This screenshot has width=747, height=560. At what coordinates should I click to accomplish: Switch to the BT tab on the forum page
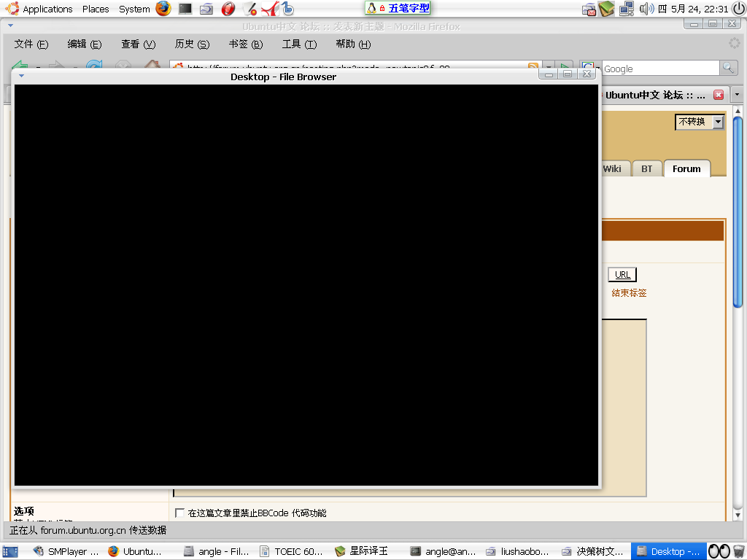point(646,168)
